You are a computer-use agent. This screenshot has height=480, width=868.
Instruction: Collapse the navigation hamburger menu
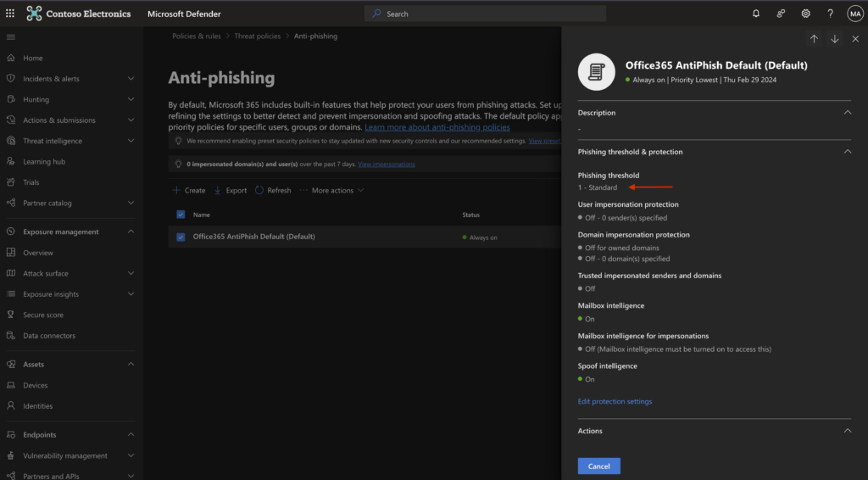coord(10,37)
